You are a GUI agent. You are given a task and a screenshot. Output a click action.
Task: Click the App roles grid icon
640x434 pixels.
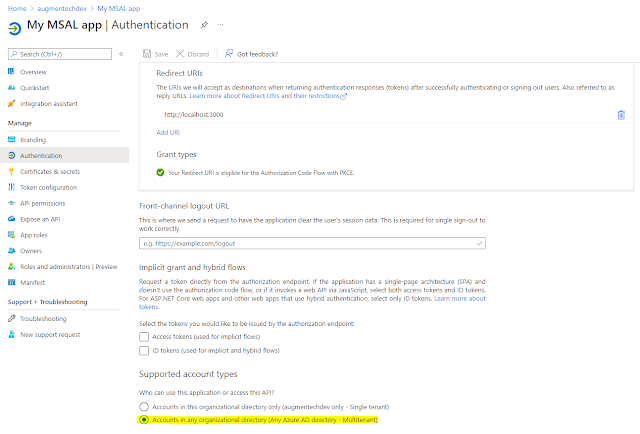coord(11,235)
